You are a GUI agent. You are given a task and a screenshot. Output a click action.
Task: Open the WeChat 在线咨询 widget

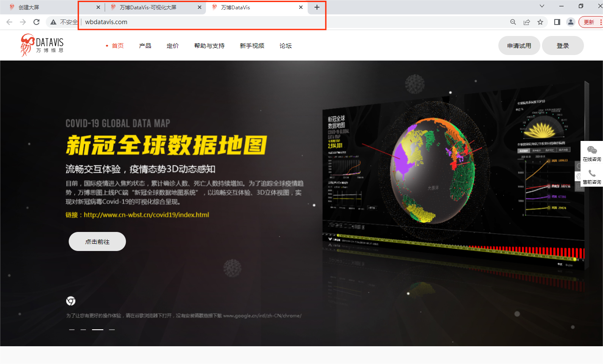(x=592, y=153)
